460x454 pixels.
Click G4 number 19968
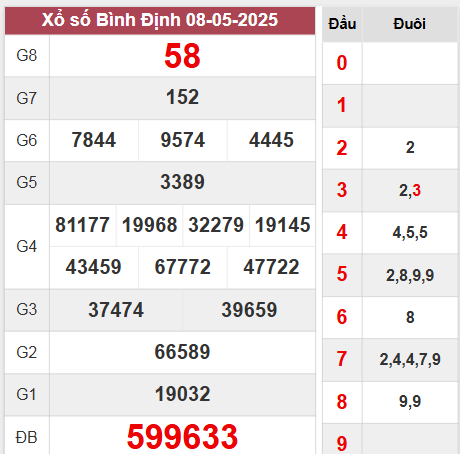point(149,225)
